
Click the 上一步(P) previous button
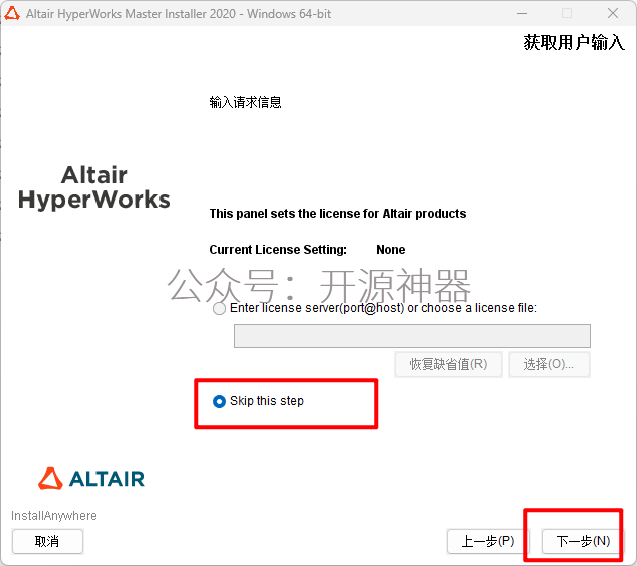(487, 541)
